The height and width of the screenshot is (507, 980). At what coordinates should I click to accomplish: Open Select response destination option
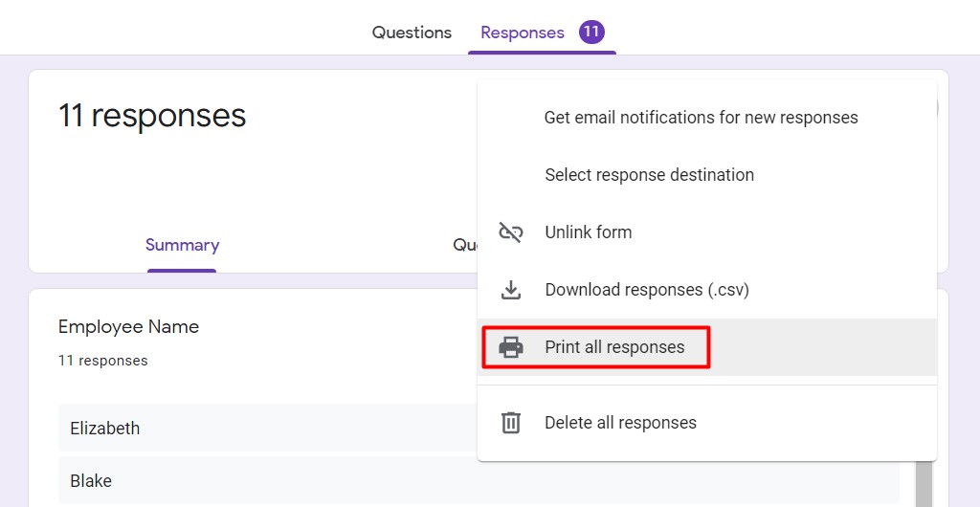tap(649, 175)
